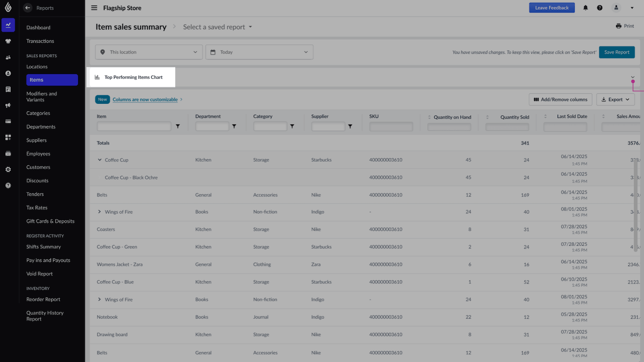Click Print button

625,26
